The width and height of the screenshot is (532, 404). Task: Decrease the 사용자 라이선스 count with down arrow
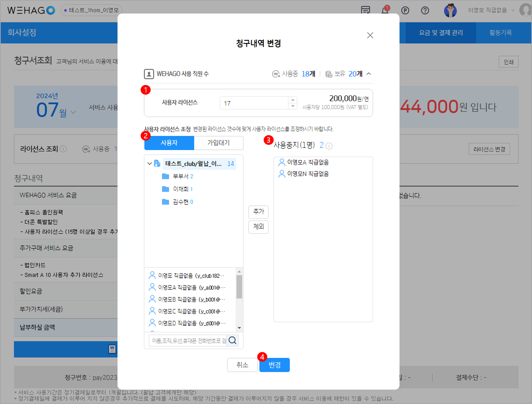pyautogui.click(x=293, y=106)
